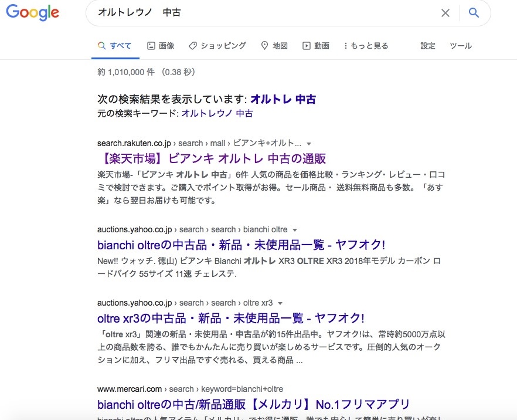Select the 動画 (Videos) tab

click(x=316, y=46)
